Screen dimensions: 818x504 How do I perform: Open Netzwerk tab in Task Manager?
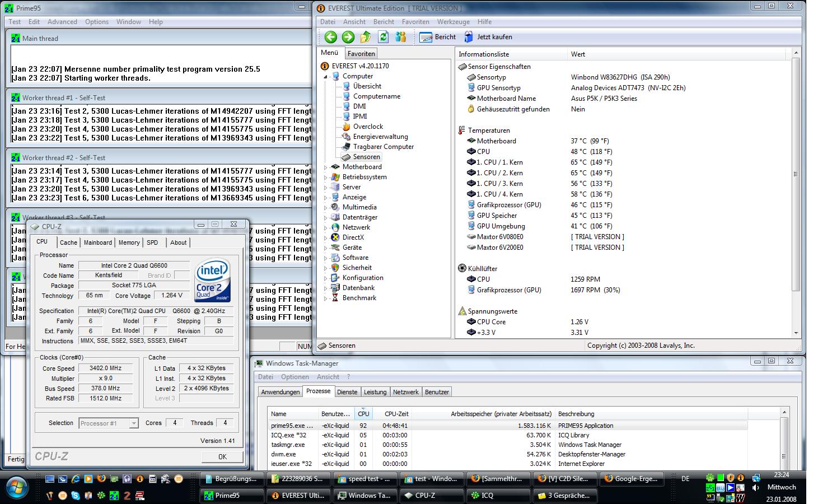[406, 392]
